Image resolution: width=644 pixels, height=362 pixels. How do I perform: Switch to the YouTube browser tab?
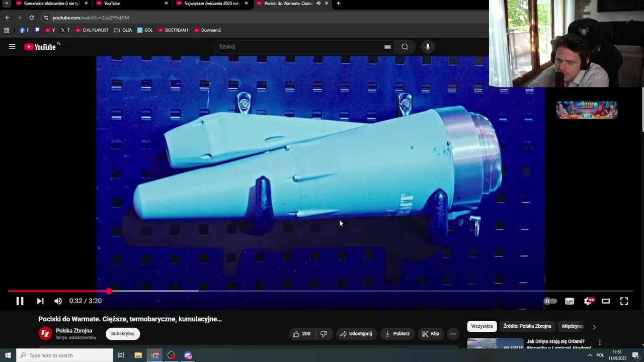pos(131,4)
